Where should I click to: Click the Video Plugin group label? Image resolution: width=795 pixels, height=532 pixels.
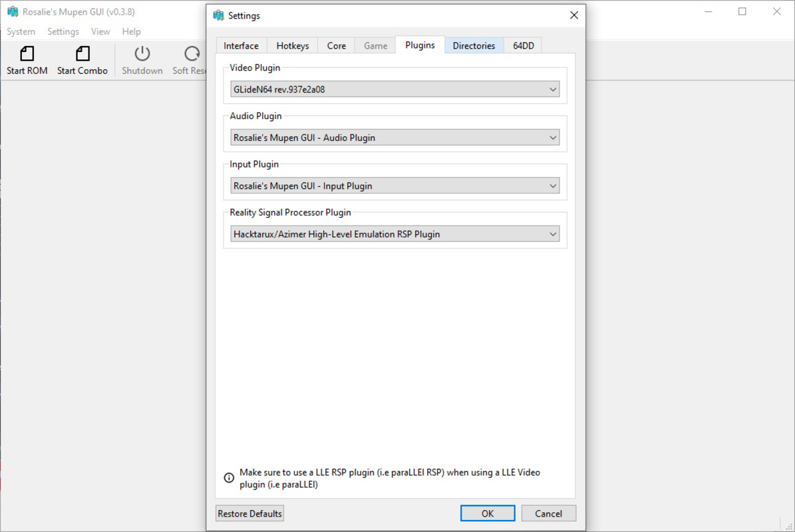[255, 68]
